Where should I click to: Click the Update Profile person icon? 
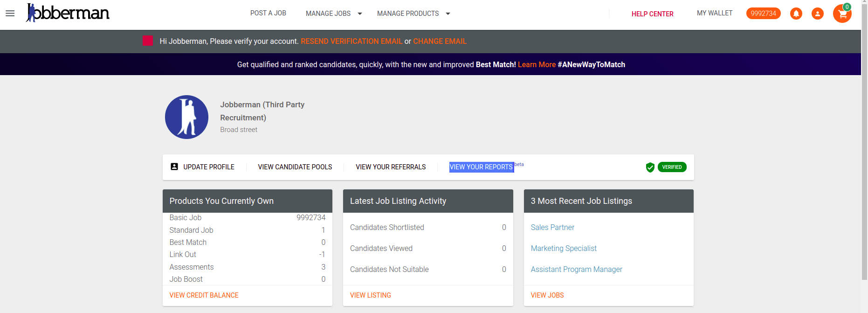pos(174,167)
